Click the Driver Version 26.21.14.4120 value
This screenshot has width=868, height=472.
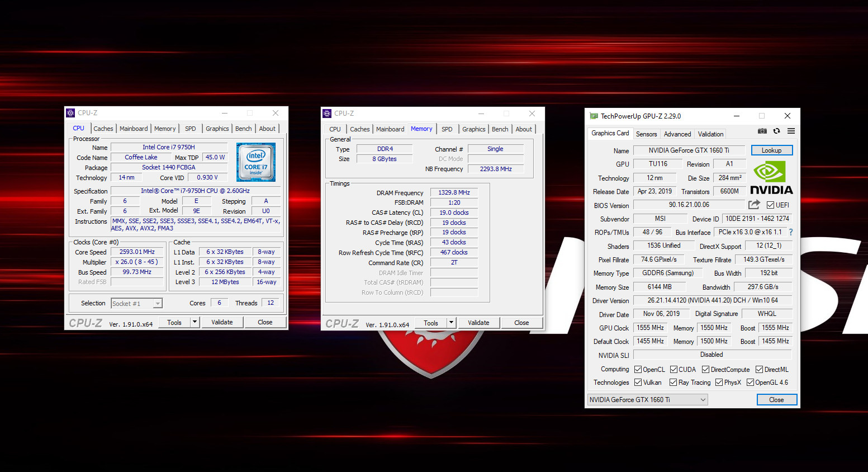713,301
